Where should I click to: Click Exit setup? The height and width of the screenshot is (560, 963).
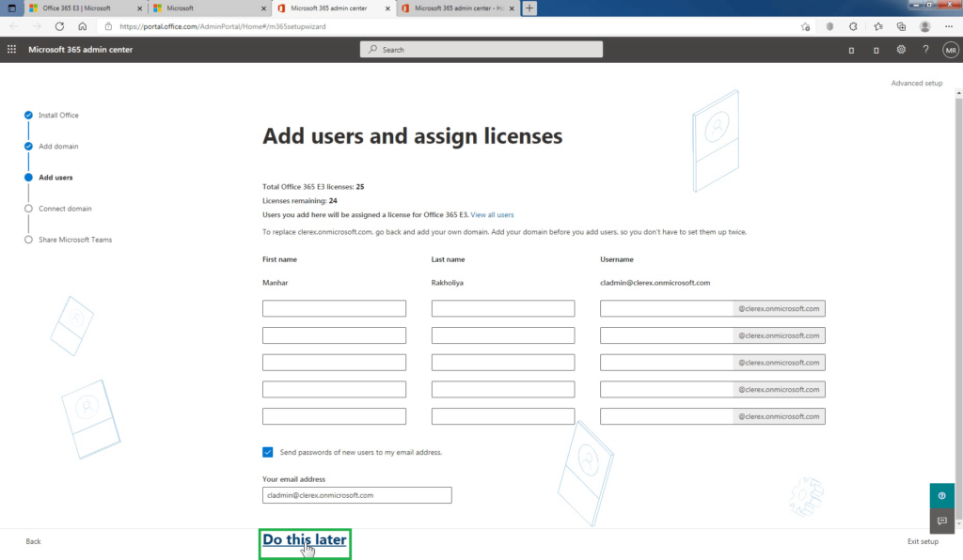923,541
